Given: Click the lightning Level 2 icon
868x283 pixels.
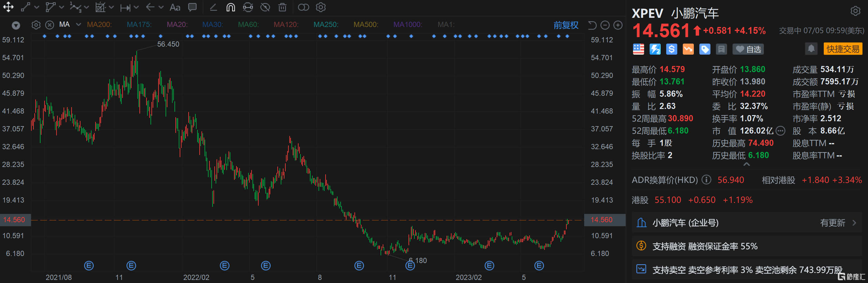Looking at the screenshot, I should (655, 49).
